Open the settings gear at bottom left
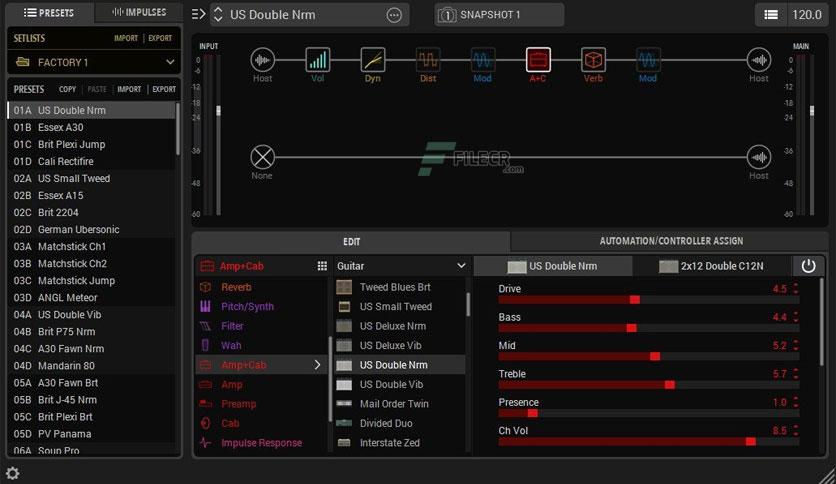 click(x=12, y=473)
